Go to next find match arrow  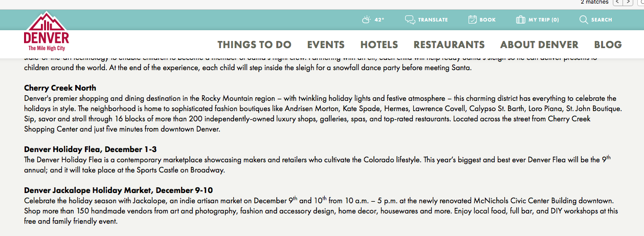tap(628, 2)
